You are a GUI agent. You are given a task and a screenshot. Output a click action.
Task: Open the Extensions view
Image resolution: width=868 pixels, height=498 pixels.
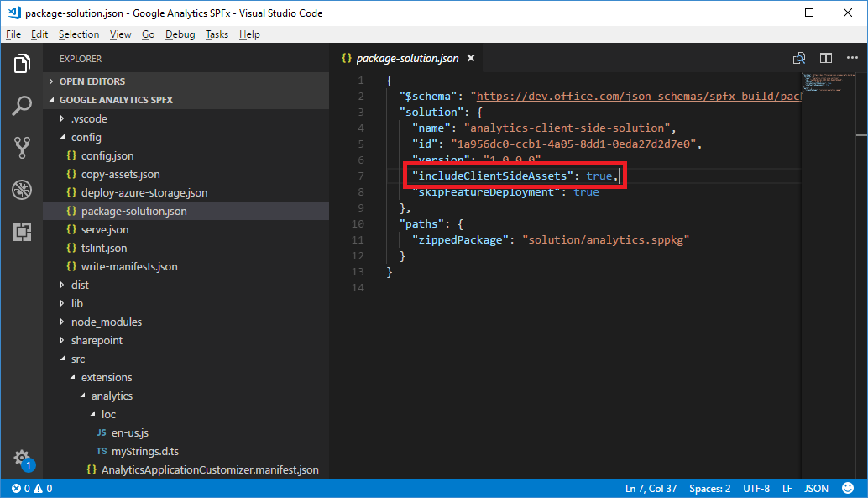pyautogui.click(x=22, y=232)
